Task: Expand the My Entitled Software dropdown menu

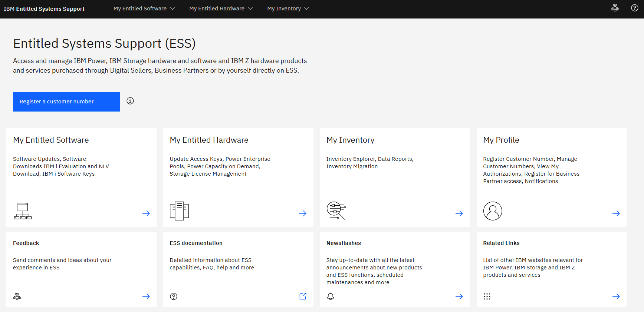Action: coord(144,9)
